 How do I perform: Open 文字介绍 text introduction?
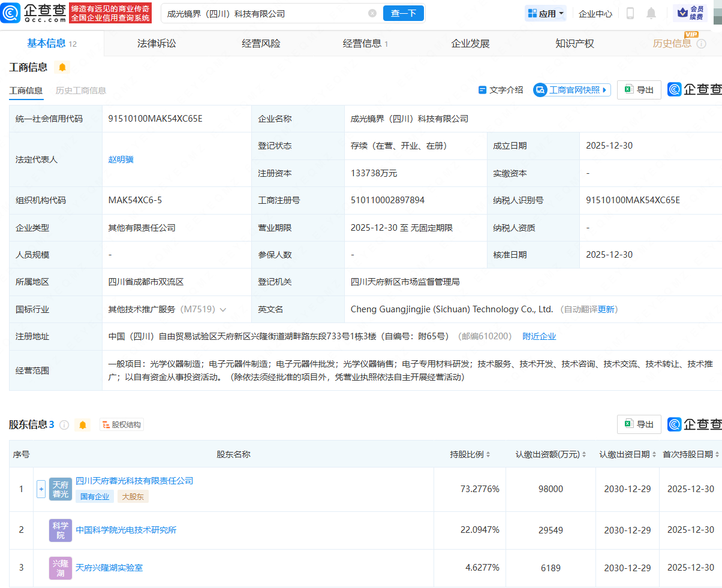click(501, 89)
